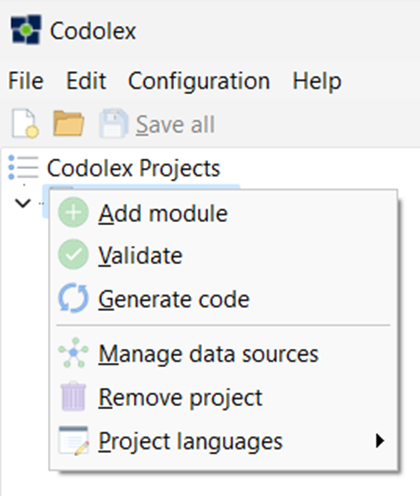The height and width of the screenshot is (496, 420).
Task: Click the Save all floppy disk icon
Action: [114, 124]
